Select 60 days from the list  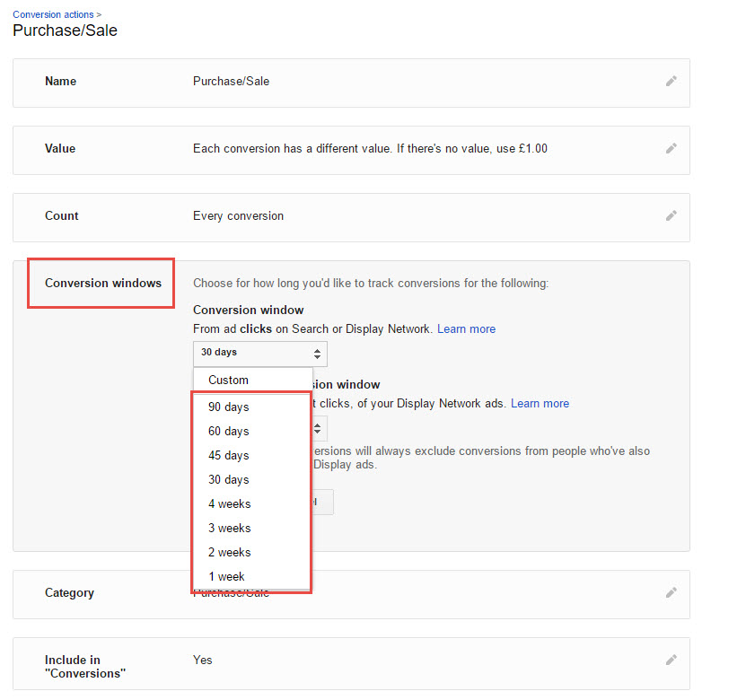tap(228, 431)
